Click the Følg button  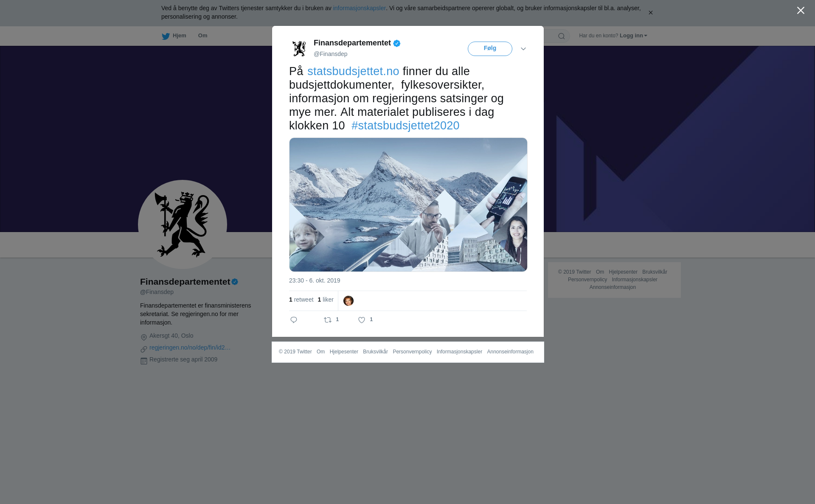[x=490, y=49]
